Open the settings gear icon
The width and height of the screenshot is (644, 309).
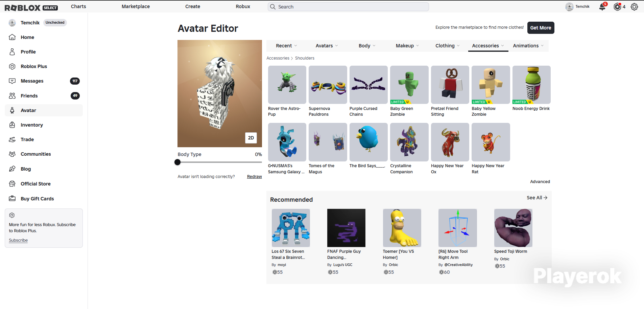pos(634,7)
